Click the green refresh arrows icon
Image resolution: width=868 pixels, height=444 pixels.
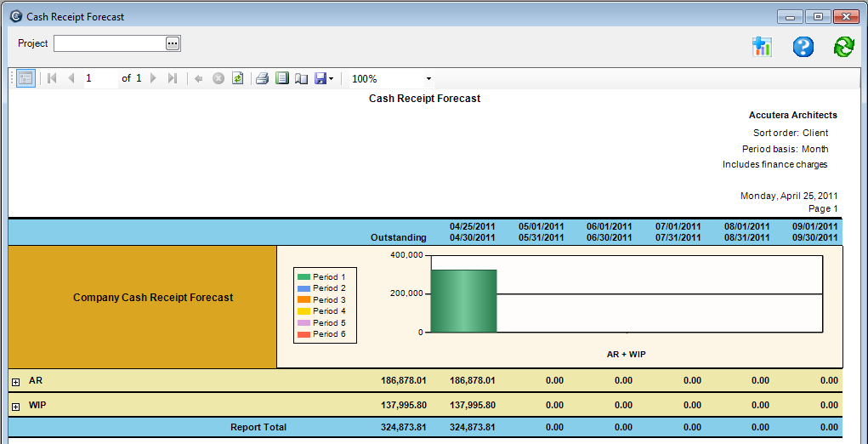843,47
